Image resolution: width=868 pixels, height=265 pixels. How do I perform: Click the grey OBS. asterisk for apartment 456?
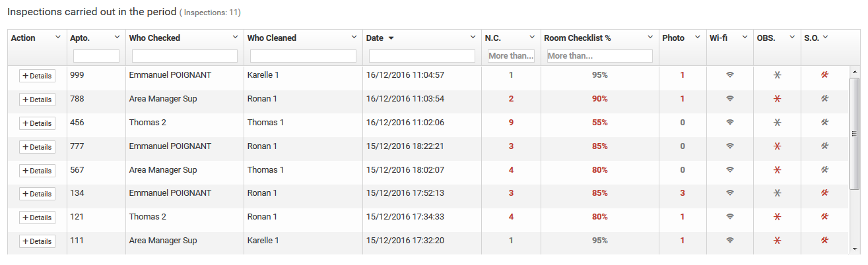click(777, 123)
